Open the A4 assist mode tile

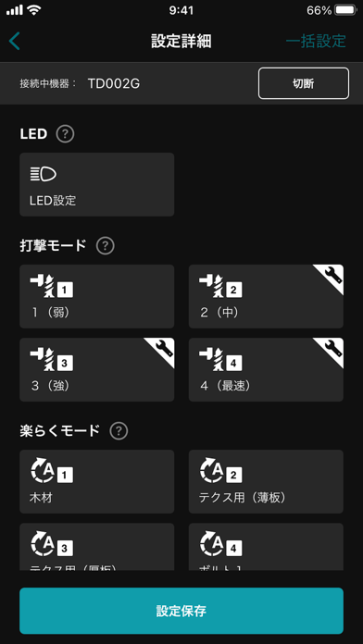[266, 547]
